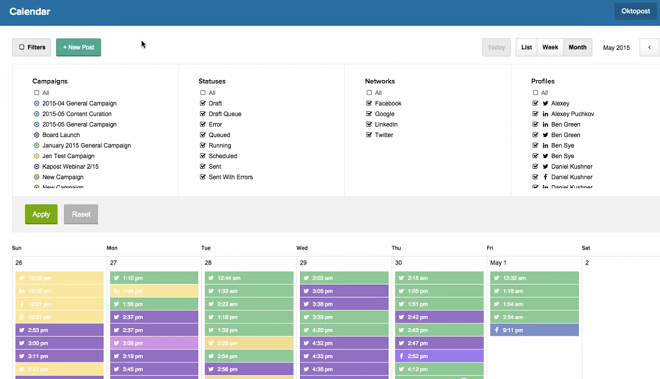Open Wednesday 2:03 am tweet
The height and width of the screenshot is (379, 660).
[x=344, y=278]
